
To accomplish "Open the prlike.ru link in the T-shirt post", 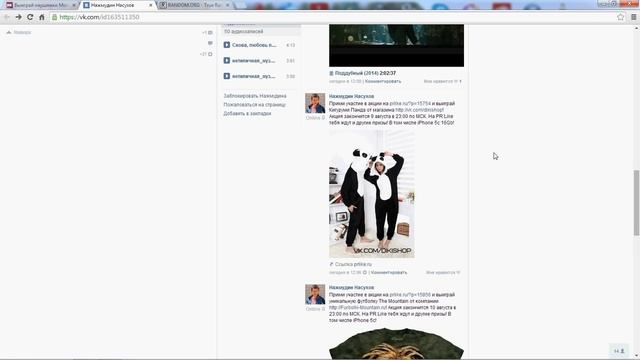I will pyautogui.click(x=410, y=294).
